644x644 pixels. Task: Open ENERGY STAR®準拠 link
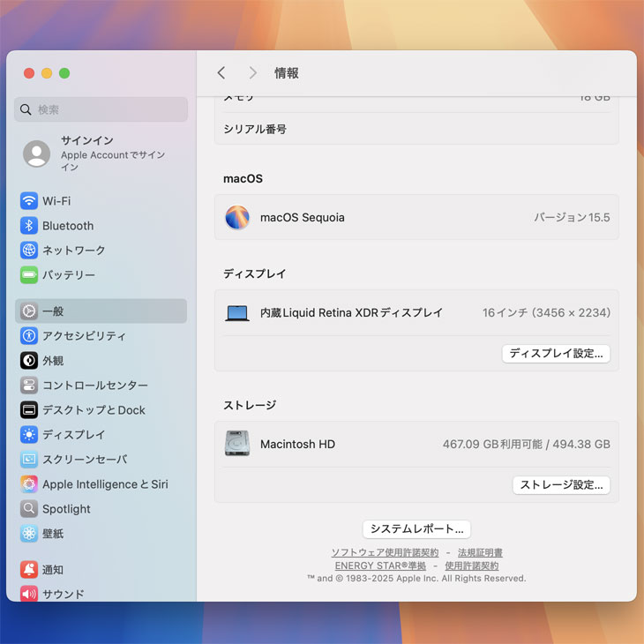(x=380, y=566)
